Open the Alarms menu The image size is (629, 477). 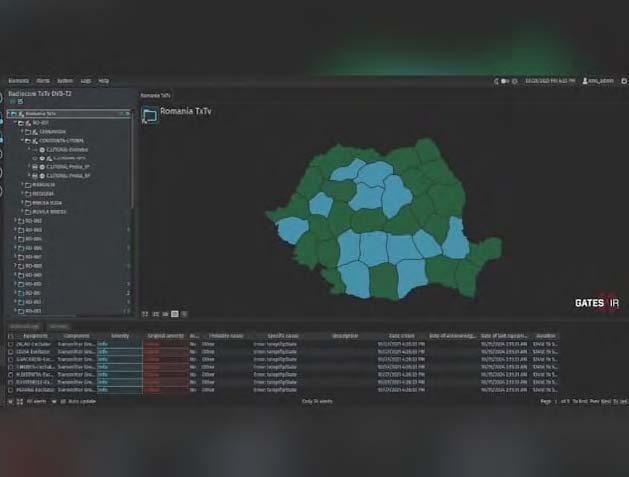[x=43, y=81]
